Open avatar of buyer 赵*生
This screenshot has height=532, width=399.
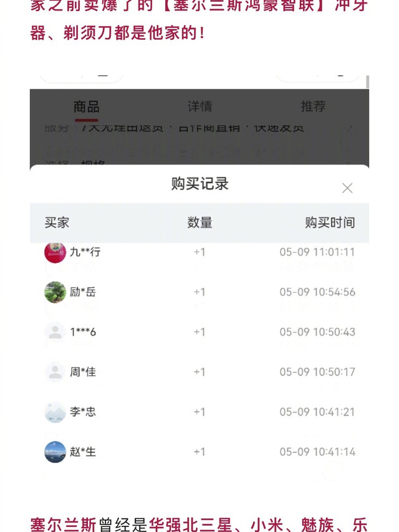tap(55, 452)
